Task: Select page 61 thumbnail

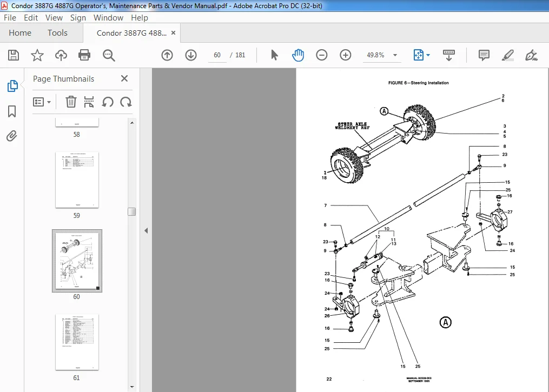Action: point(77,342)
